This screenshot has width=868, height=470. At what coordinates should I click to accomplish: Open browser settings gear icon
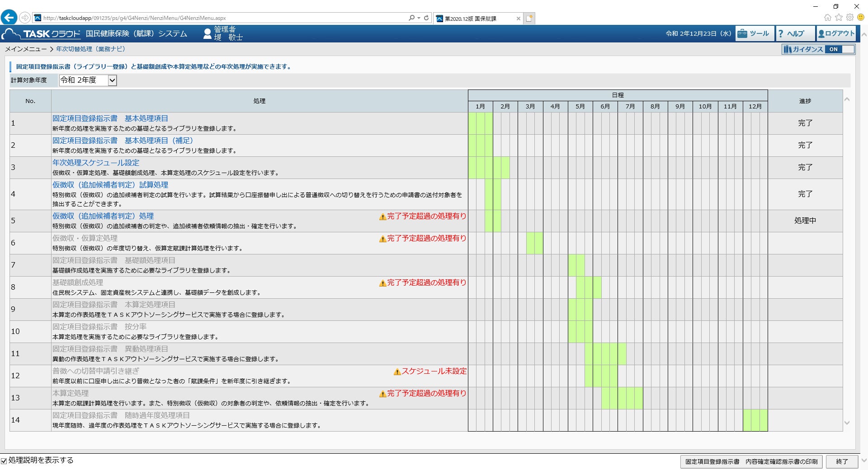coord(850,17)
